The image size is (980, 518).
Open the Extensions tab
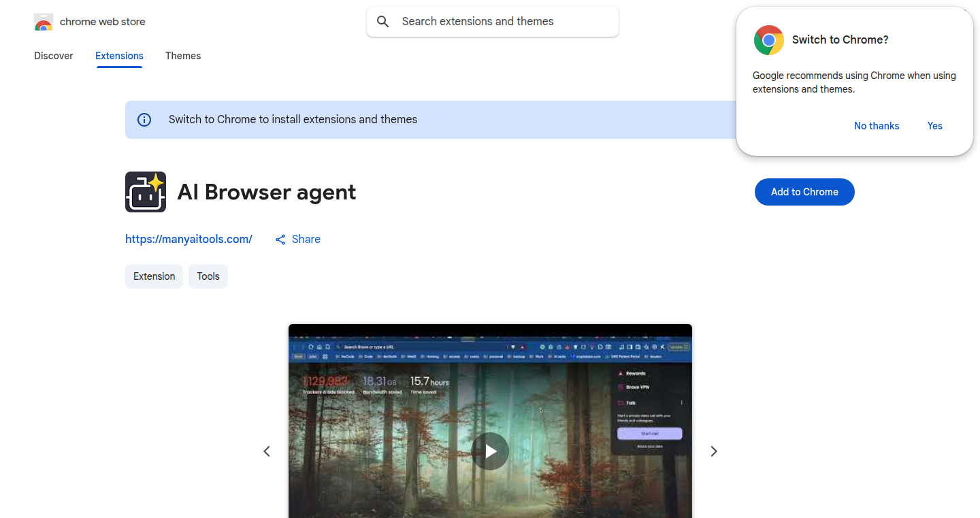coord(119,56)
